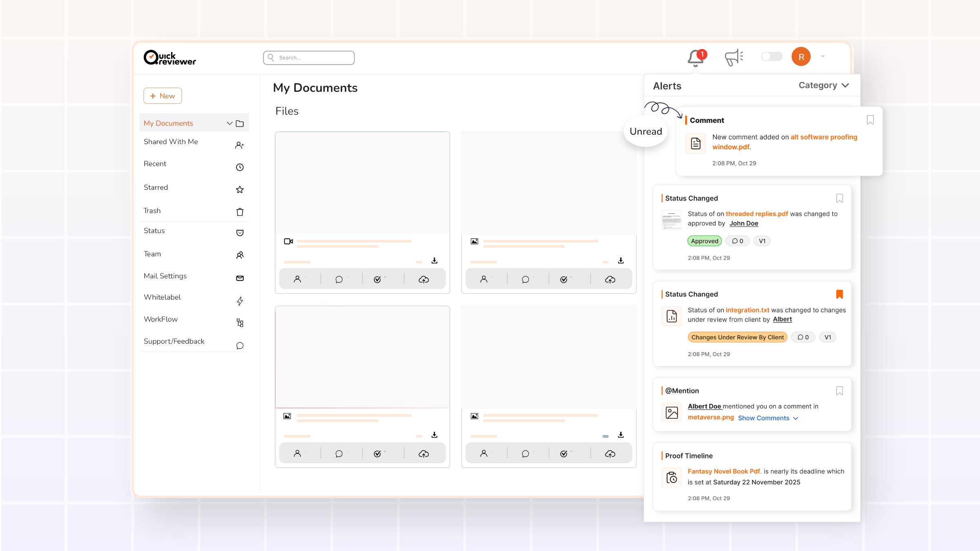Open Shared With Me in sidebar

(x=171, y=142)
